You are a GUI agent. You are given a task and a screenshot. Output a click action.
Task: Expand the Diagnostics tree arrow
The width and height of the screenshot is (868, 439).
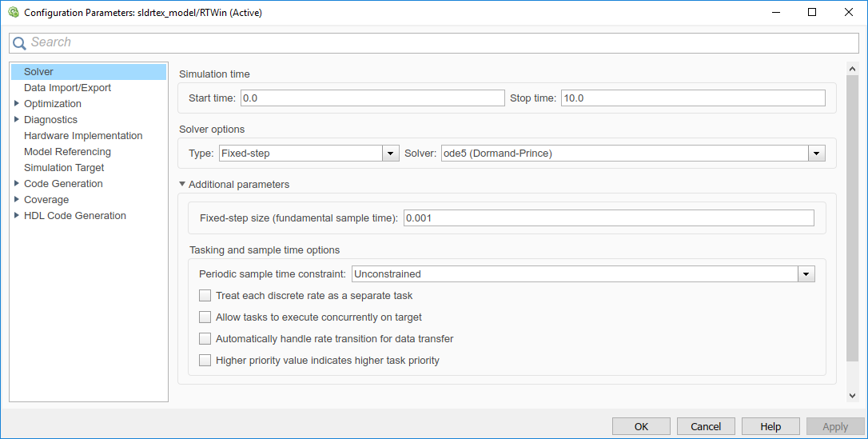tap(17, 120)
